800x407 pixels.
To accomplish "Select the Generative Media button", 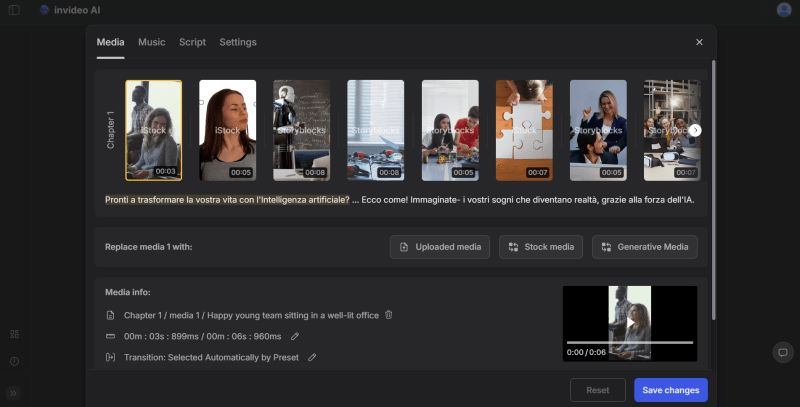I will 644,247.
